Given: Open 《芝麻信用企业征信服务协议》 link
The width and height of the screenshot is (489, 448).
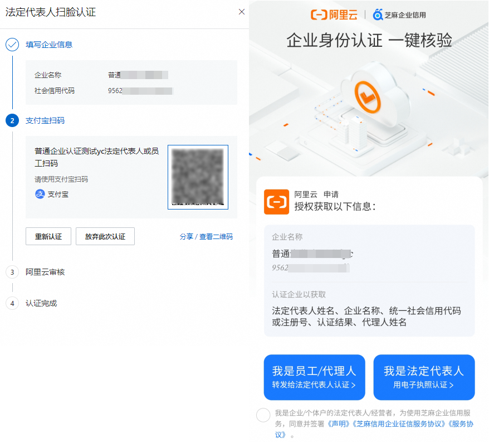Looking at the screenshot, I should 399,424.
